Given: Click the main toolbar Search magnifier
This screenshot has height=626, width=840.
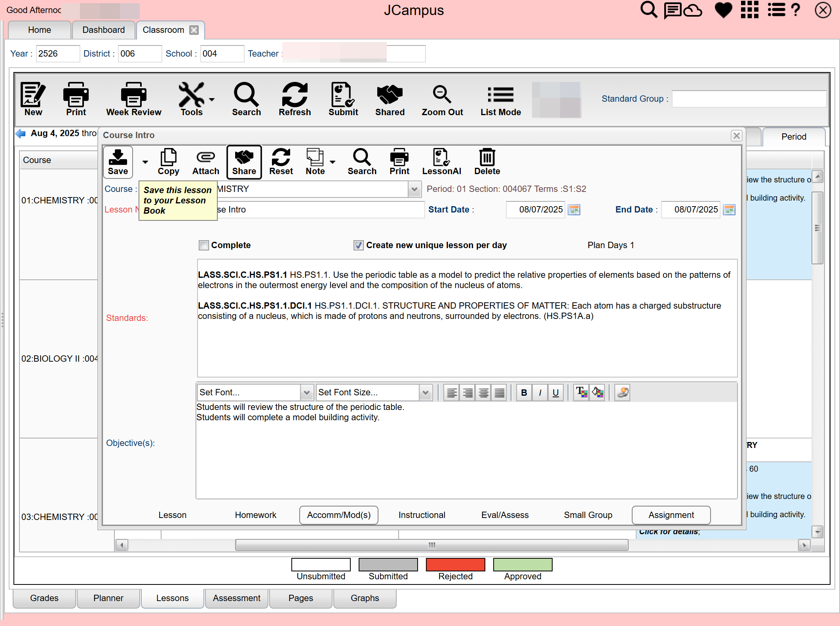Looking at the screenshot, I should (246, 99).
